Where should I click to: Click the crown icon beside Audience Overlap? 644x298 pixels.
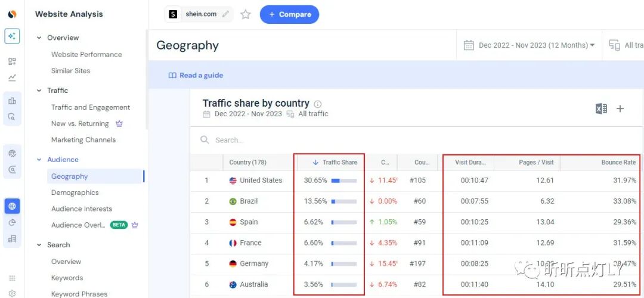[x=135, y=225]
